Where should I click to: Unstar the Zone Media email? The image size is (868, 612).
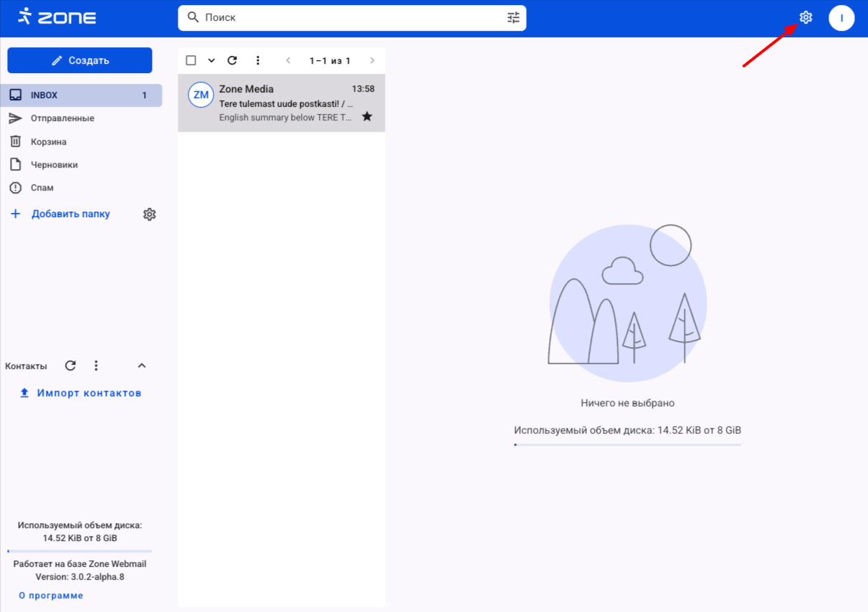(367, 116)
